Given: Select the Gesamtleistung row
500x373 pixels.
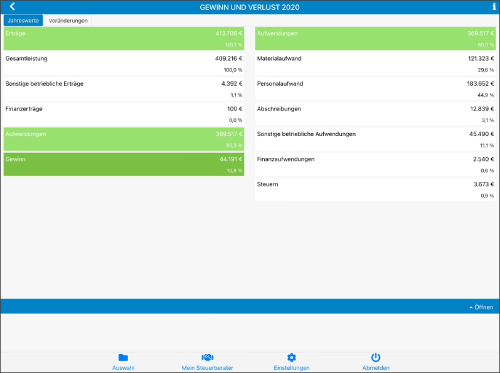Looking at the screenshot, I should tap(124, 64).
